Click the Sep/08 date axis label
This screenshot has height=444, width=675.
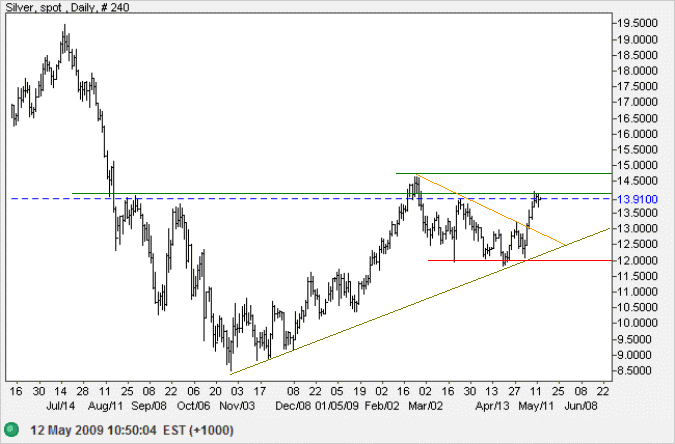[149, 406]
